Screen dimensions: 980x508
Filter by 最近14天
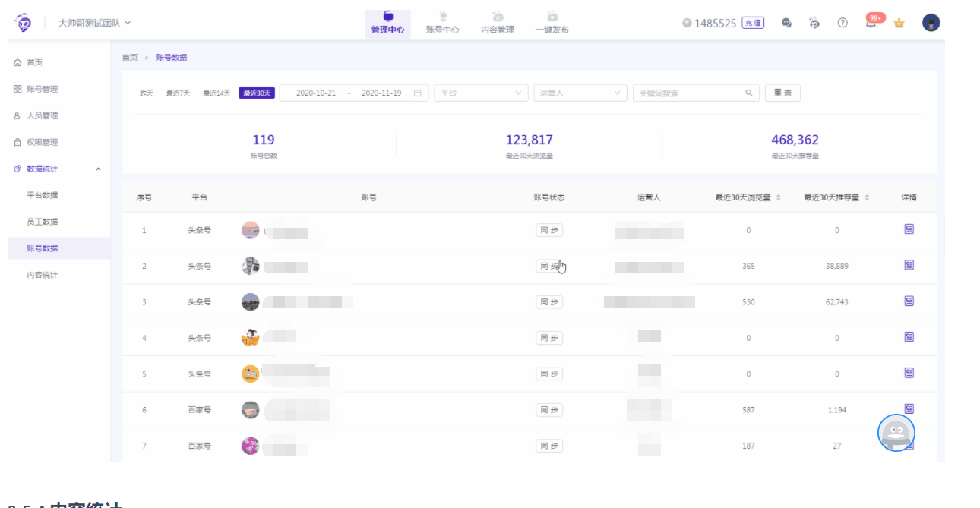[x=217, y=93]
